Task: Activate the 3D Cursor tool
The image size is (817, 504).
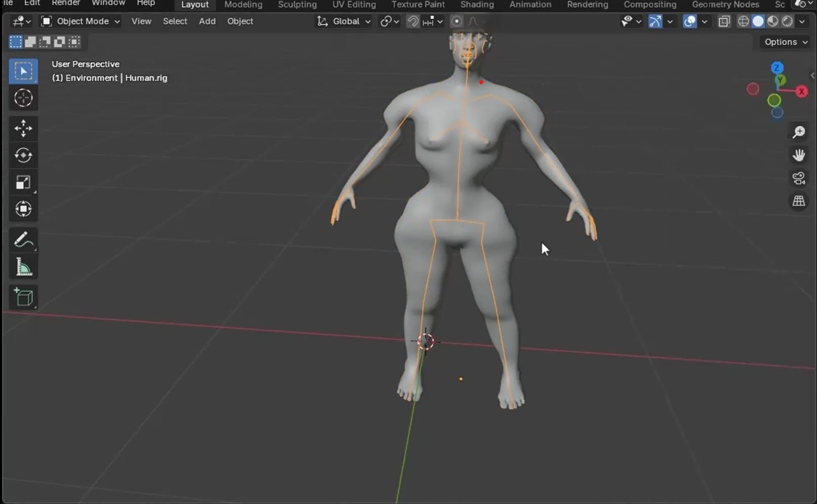Action: (x=23, y=98)
